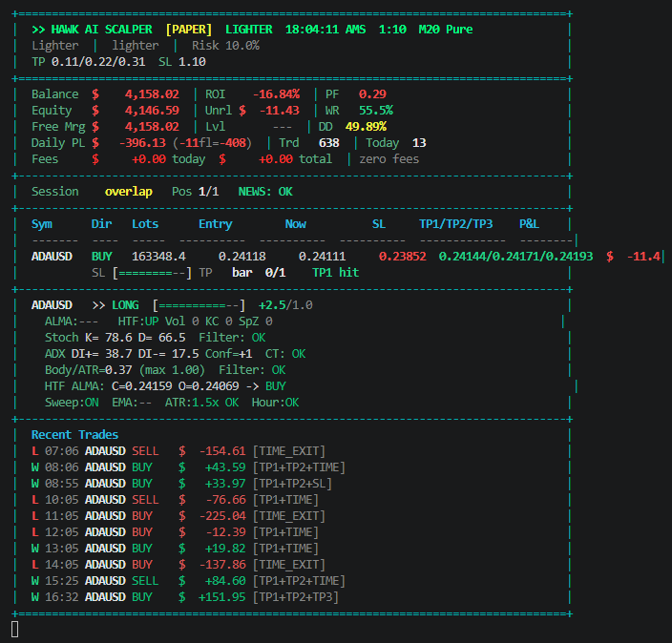Click the NEWS: OK status
672x643 pixels.
pyautogui.click(x=265, y=192)
